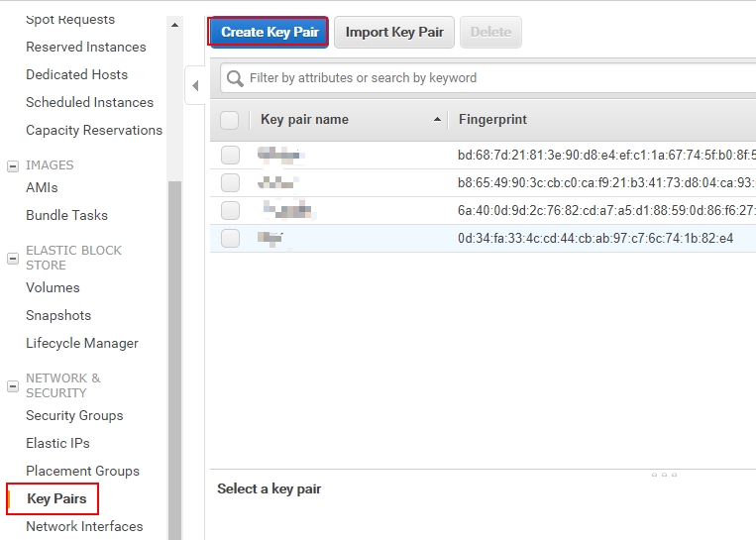Navigate to AMIs under Images
756x540 pixels.
(x=42, y=187)
